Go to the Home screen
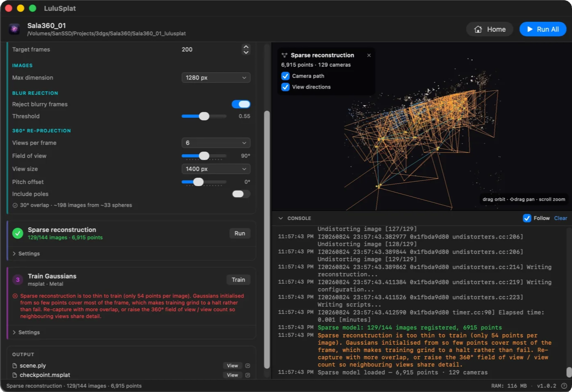Image resolution: width=572 pixels, height=392 pixels. (490, 29)
